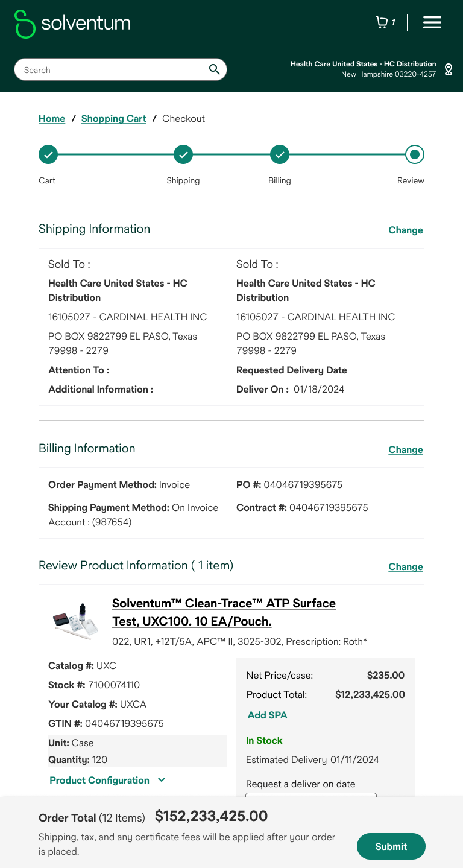Viewport: 463px width, 868px height.
Task: Navigate to Shopping Cart breadcrumb
Action: click(114, 119)
